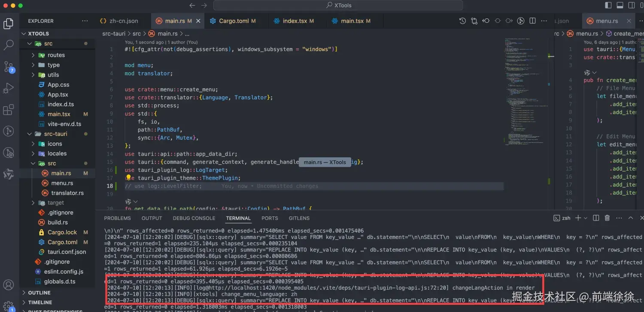This screenshot has height=312, width=644.
Task: Open the Run and Debug view
Action: (9, 88)
